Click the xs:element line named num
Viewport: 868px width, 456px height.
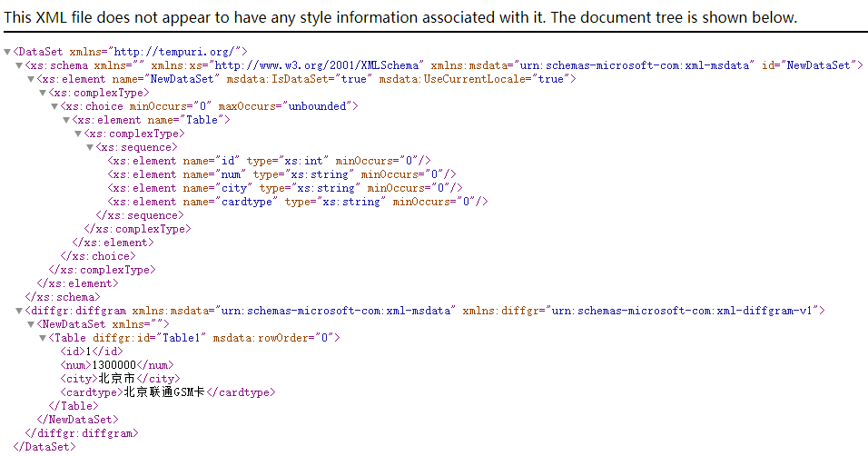tap(281, 174)
